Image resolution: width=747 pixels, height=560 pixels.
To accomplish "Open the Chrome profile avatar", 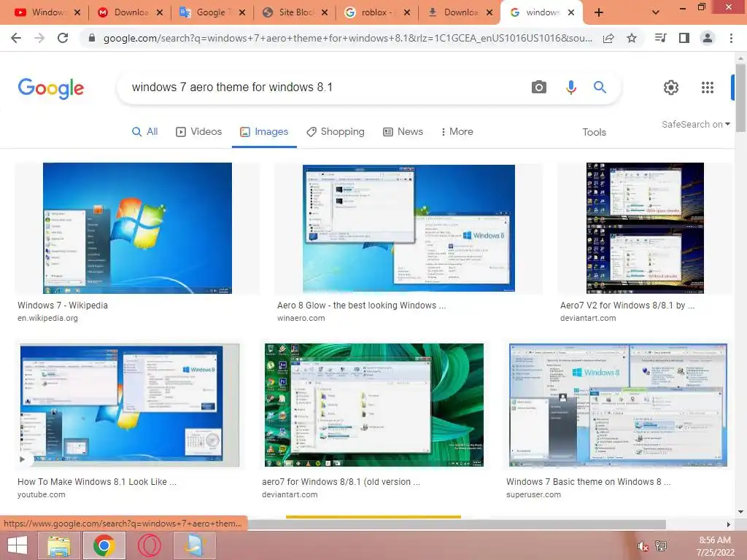I will 708,38.
